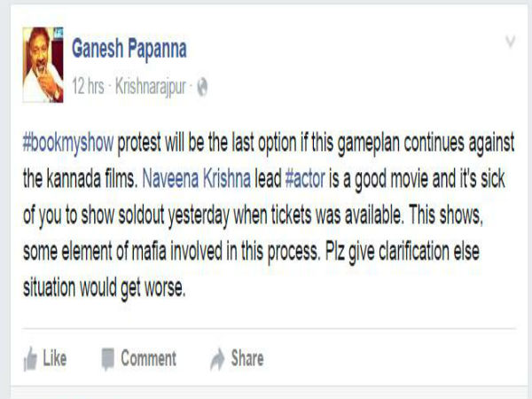Click the 12 hrs timestamp
The image size is (532, 399).
(x=88, y=86)
